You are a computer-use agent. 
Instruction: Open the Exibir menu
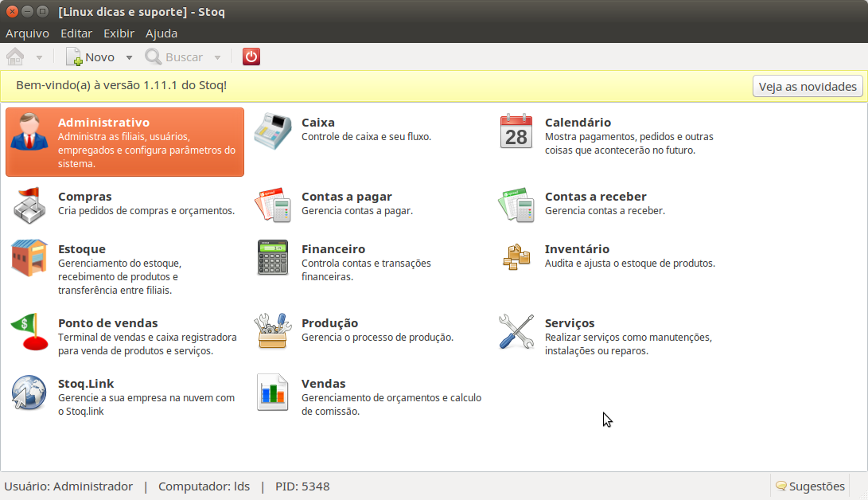[x=119, y=33]
